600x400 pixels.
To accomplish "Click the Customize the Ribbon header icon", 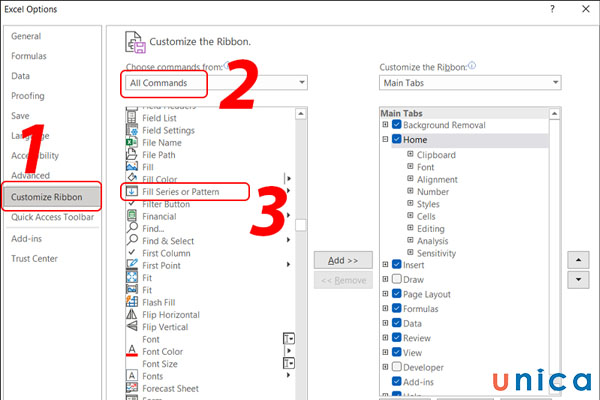I will [135, 42].
